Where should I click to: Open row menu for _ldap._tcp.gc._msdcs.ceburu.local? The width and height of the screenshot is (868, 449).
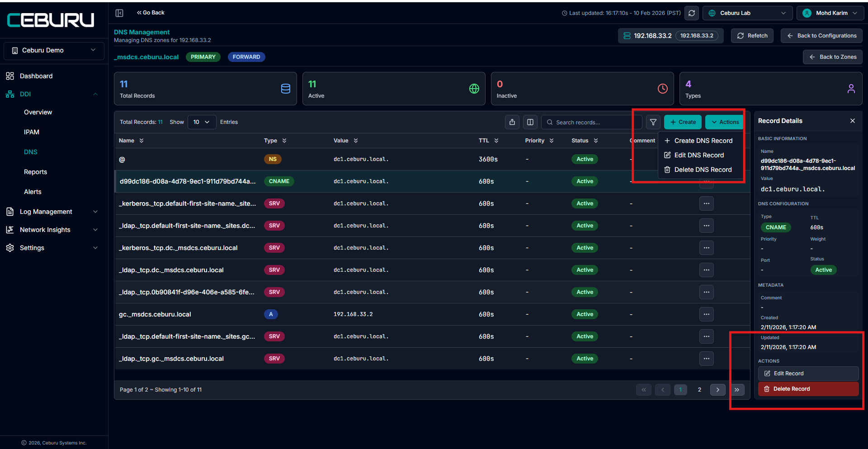point(707,359)
